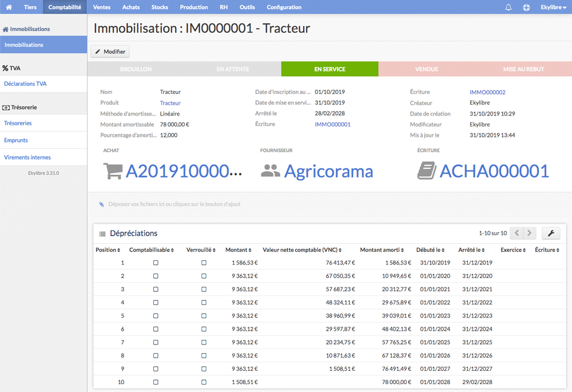Sort by Verrouillé column

(x=201, y=250)
